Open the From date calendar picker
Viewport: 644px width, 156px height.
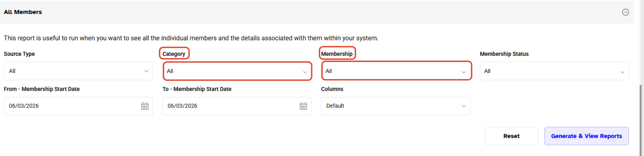coord(145,106)
